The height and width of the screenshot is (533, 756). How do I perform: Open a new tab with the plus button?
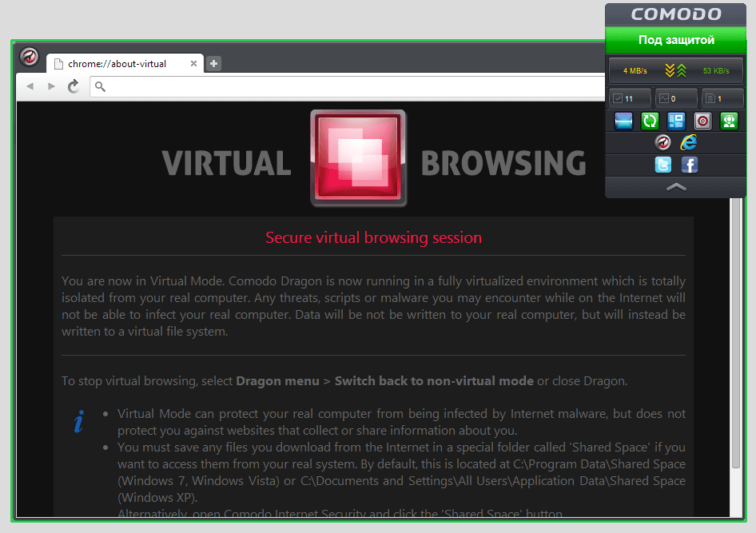(x=213, y=63)
